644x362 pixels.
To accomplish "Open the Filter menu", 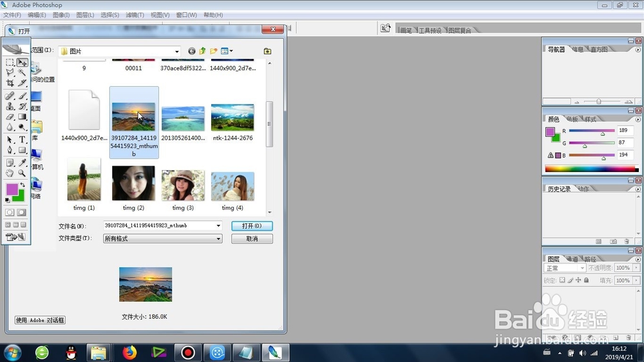I will pyautogui.click(x=135, y=15).
